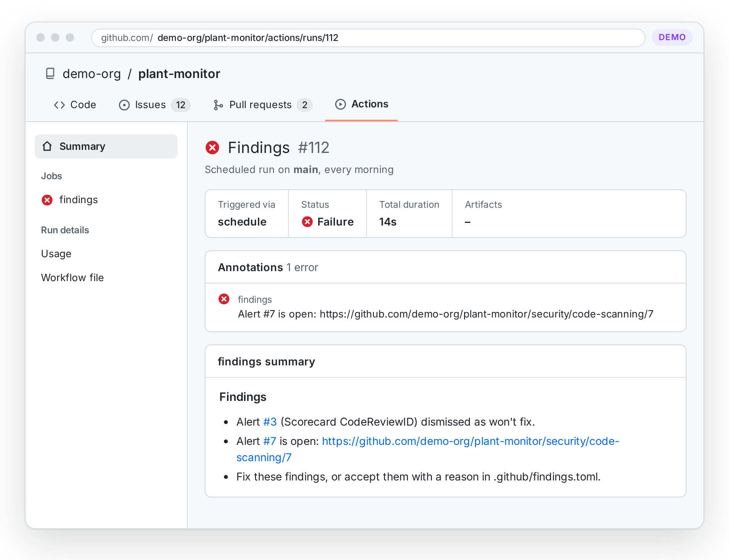Click the 'Run details' sidebar label

pos(65,230)
